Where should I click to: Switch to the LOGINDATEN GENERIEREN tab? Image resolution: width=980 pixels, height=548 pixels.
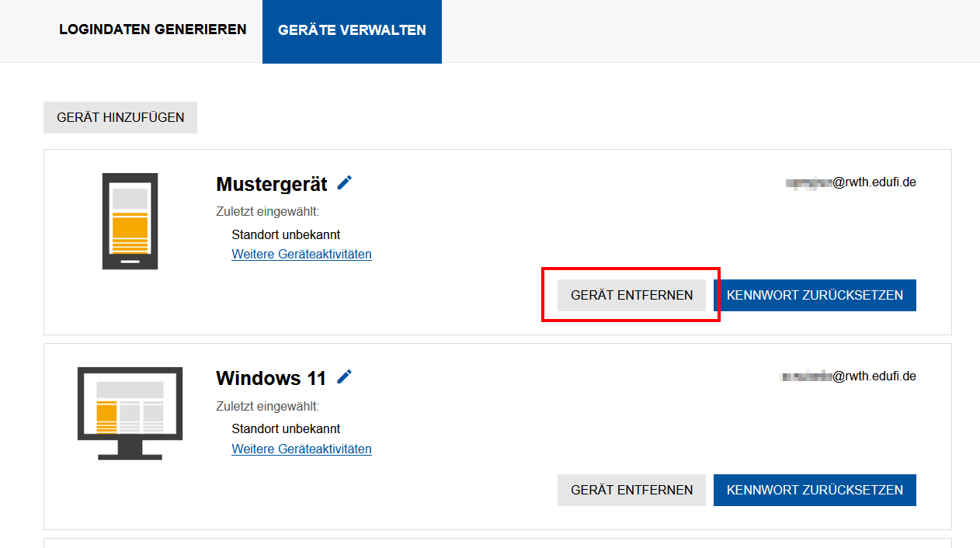(152, 29)
